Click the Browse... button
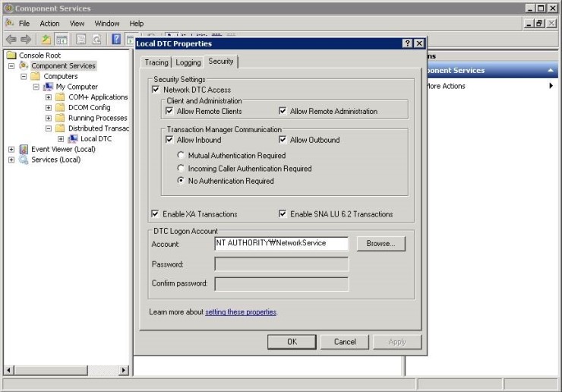Viewport: 562px width, 392px height. 381,244
